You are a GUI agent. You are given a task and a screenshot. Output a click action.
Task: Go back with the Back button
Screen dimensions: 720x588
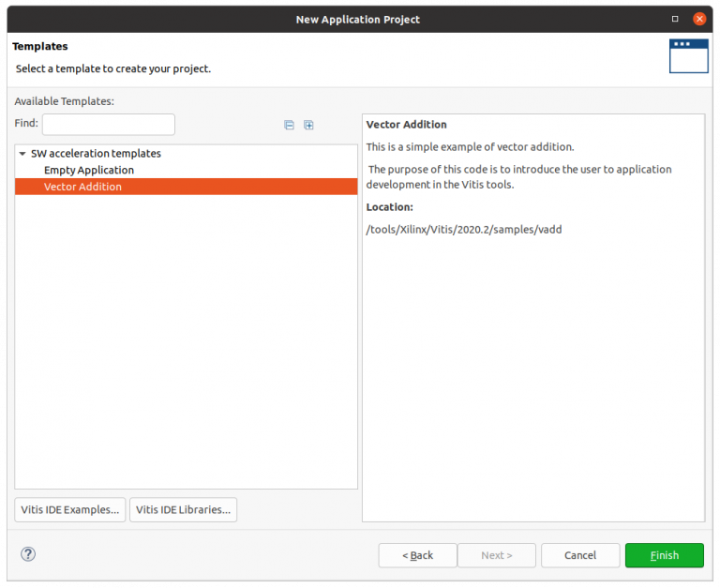[x=417, y=555]
